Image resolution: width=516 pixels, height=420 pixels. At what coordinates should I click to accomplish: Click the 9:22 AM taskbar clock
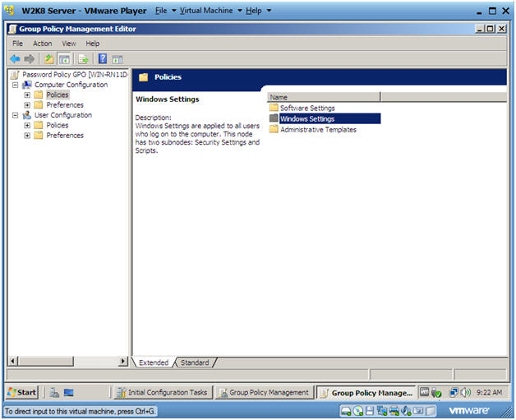click(x=489, y=392)
